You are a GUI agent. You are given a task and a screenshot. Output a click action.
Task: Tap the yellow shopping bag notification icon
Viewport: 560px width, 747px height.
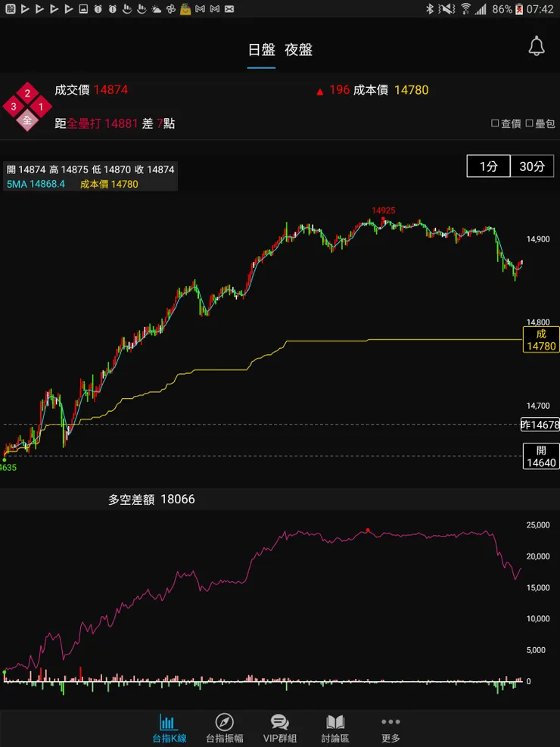185,8
